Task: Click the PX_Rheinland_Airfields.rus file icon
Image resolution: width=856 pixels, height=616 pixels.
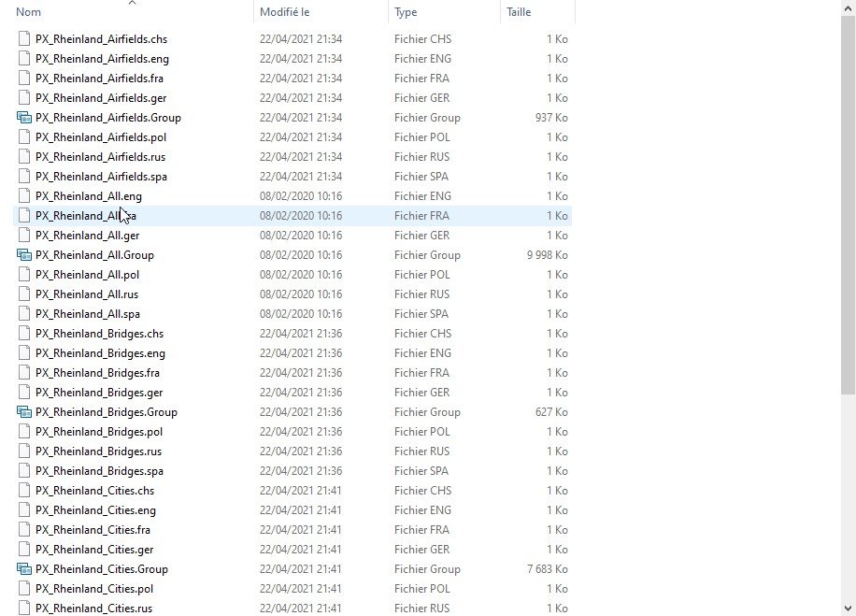Action: point(24,157)
